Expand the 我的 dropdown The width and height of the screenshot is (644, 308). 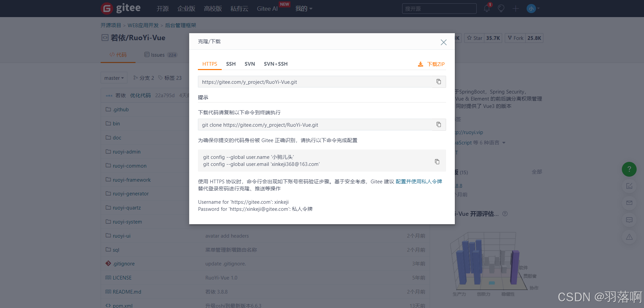[x=304, y=9]
